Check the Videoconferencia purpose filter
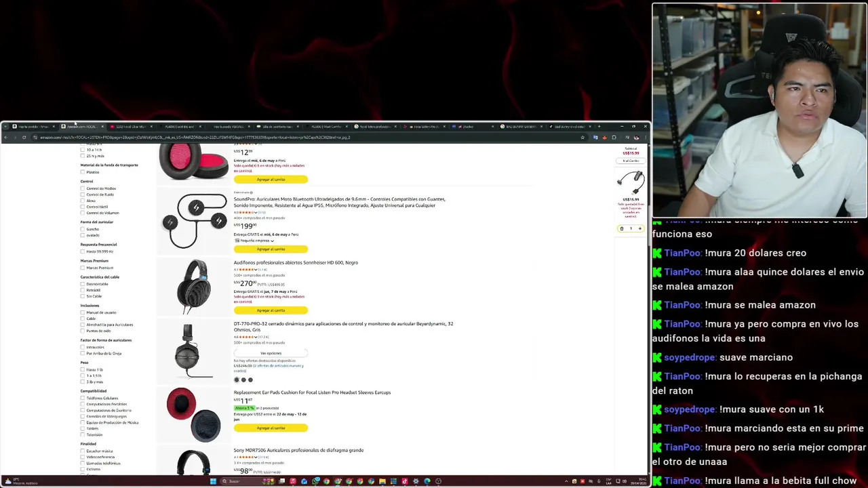 [83, 457]
